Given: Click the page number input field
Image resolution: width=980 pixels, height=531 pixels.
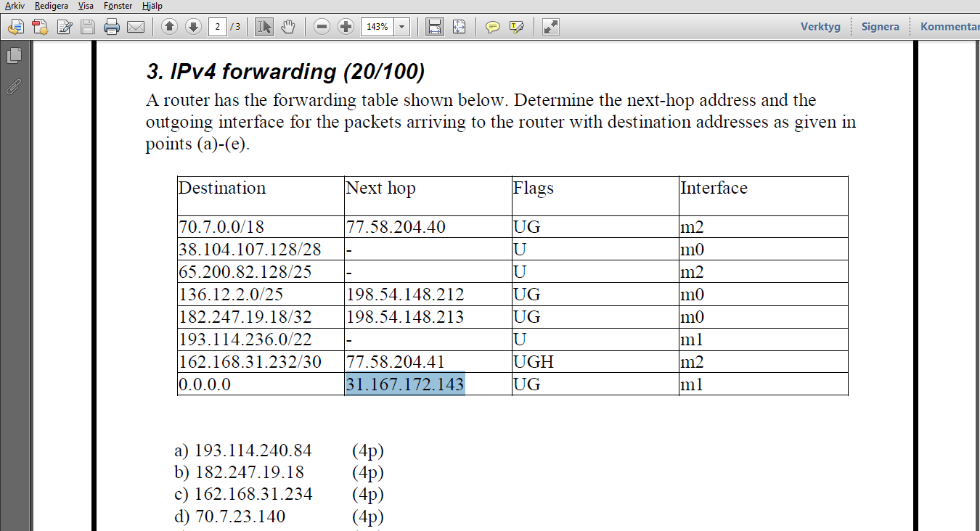Looking at the screenshot, I should 217,27.
